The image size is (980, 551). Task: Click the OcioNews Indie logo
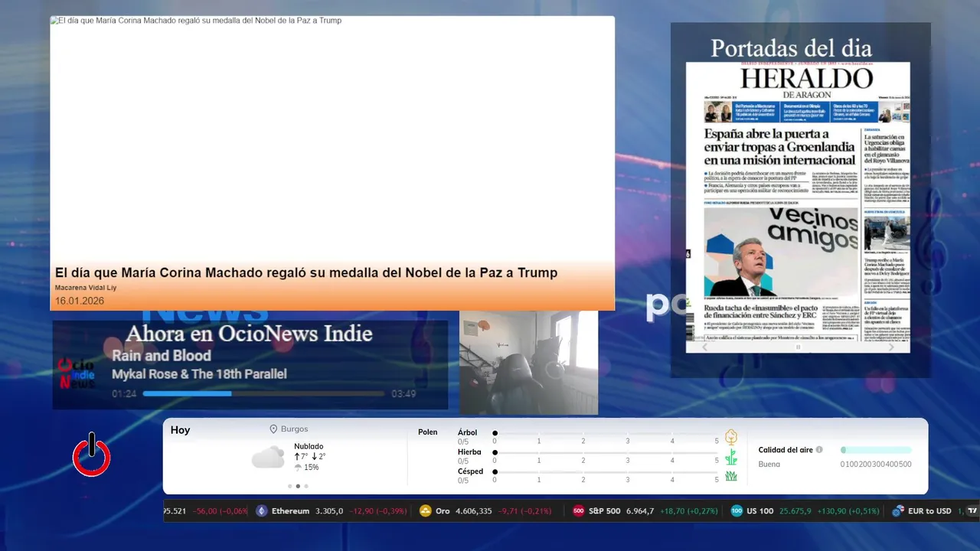pos(77,373)
